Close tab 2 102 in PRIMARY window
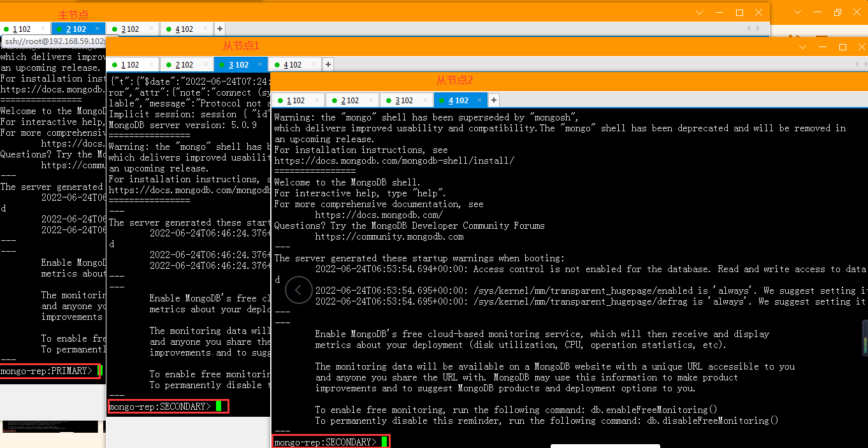 97,29
